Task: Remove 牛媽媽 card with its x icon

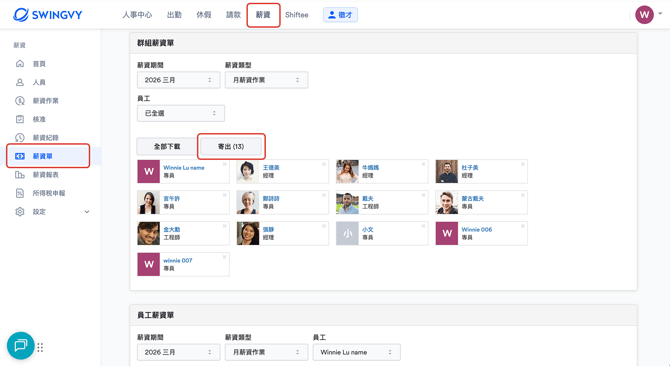Action: [x=423, y=164]
